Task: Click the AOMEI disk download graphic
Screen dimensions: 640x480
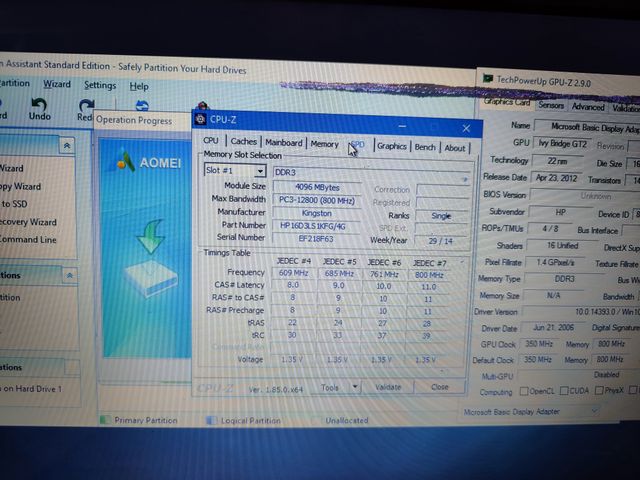Action: pyautogui.click(x=151, y=259)
